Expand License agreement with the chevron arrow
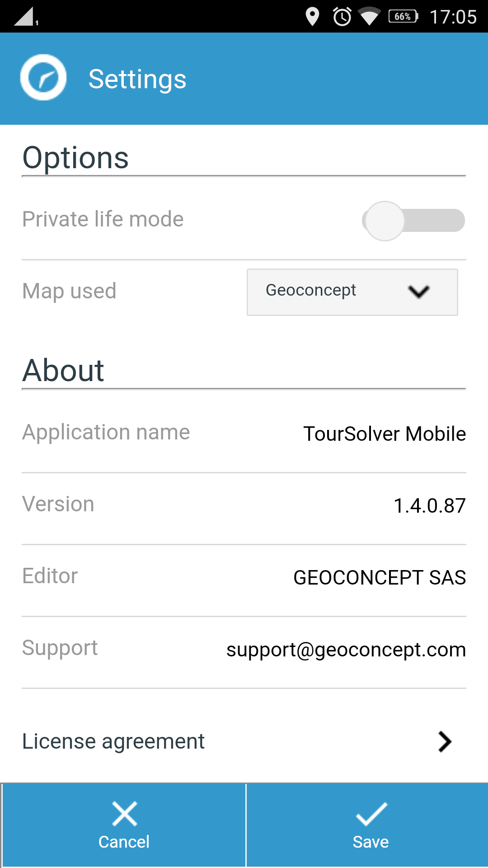This screenshot has height=868, width=488. (x=445, y=741)
